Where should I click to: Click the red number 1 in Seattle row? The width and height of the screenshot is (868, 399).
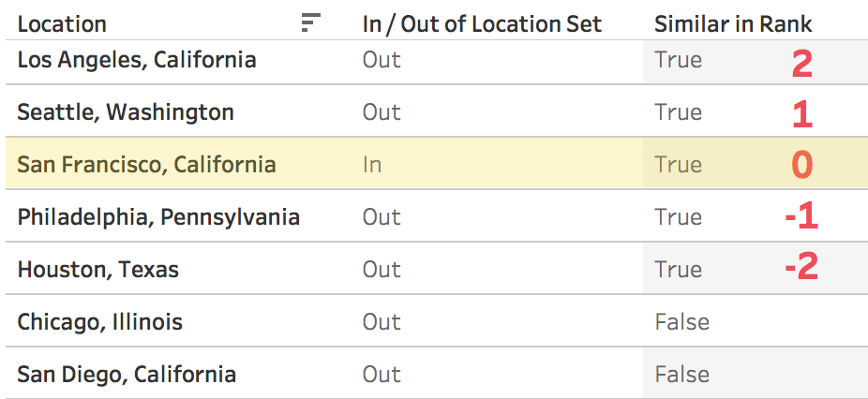point(802,115)
